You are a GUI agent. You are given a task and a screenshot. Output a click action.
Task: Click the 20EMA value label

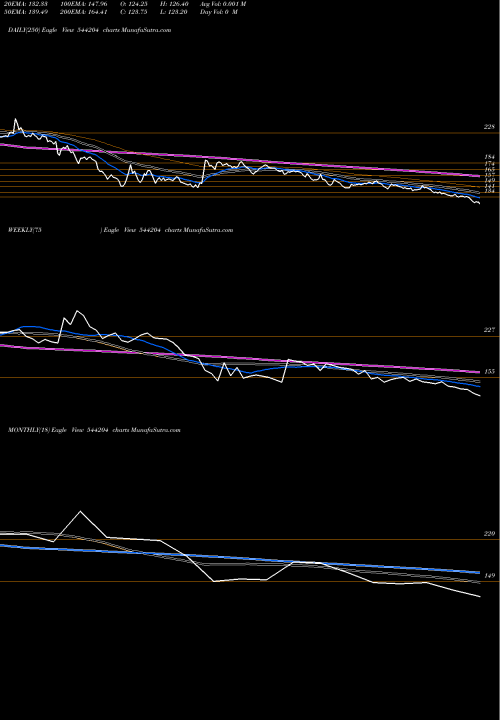[25, 4]
